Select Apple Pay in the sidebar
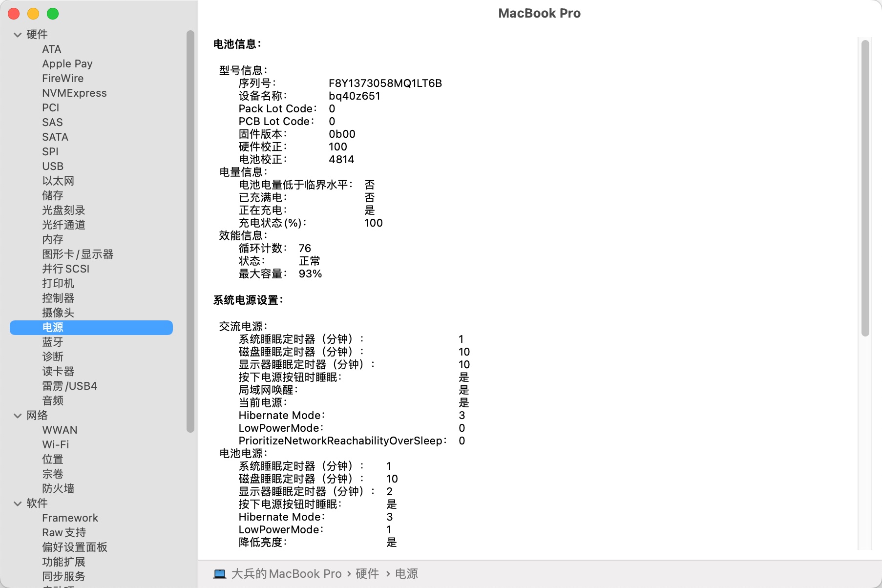 click(67, 64)
